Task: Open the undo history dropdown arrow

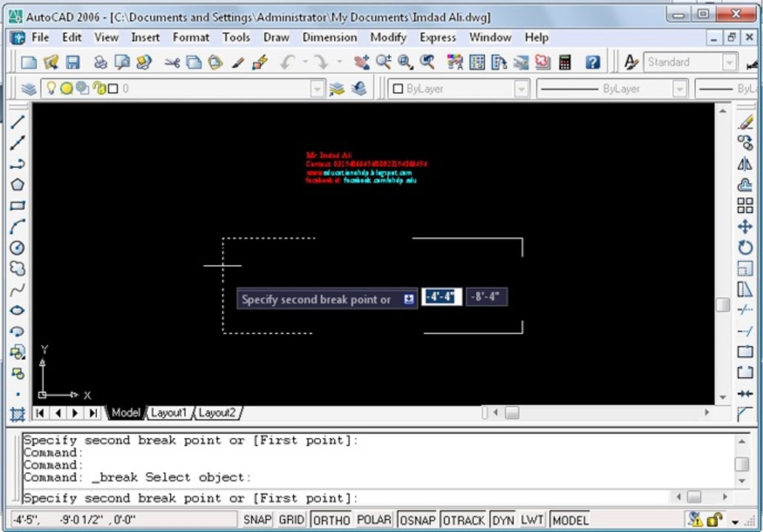Action: point(305,62)
